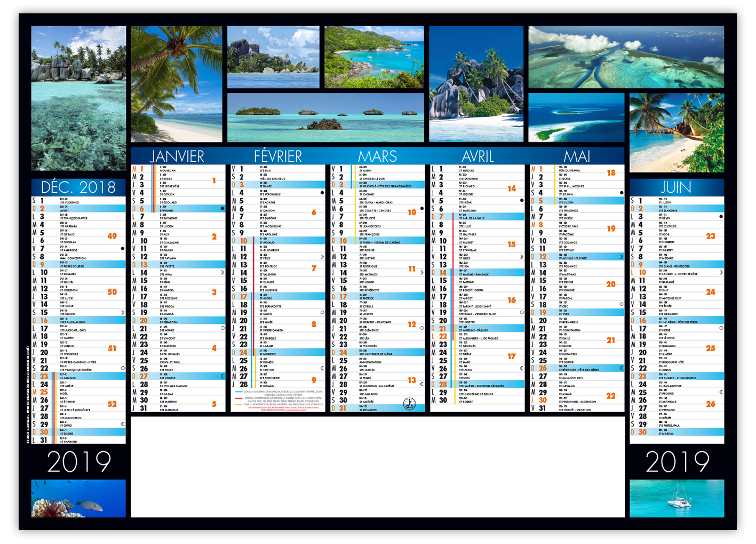Select the MAI month header
Screen dimensions: 756x544
(x=577, y=156)
